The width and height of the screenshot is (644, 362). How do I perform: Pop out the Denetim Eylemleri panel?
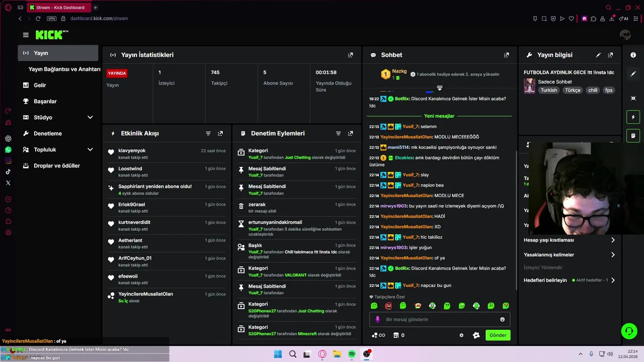[350, 133]
